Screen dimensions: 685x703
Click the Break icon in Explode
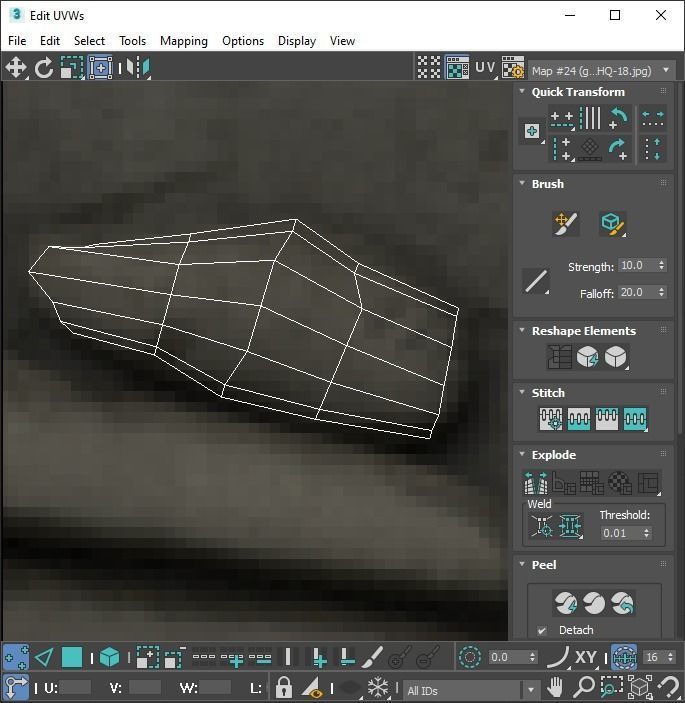tap(536, 483)
